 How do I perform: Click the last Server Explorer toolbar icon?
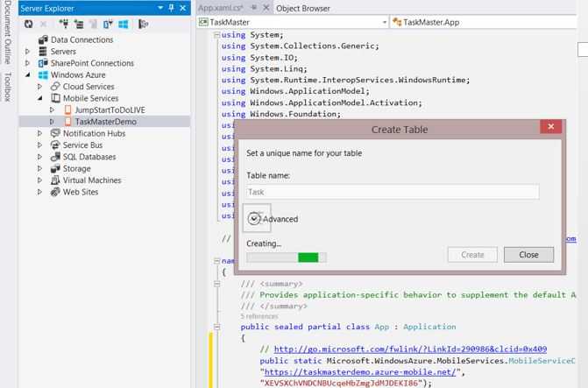click(143, 25)
